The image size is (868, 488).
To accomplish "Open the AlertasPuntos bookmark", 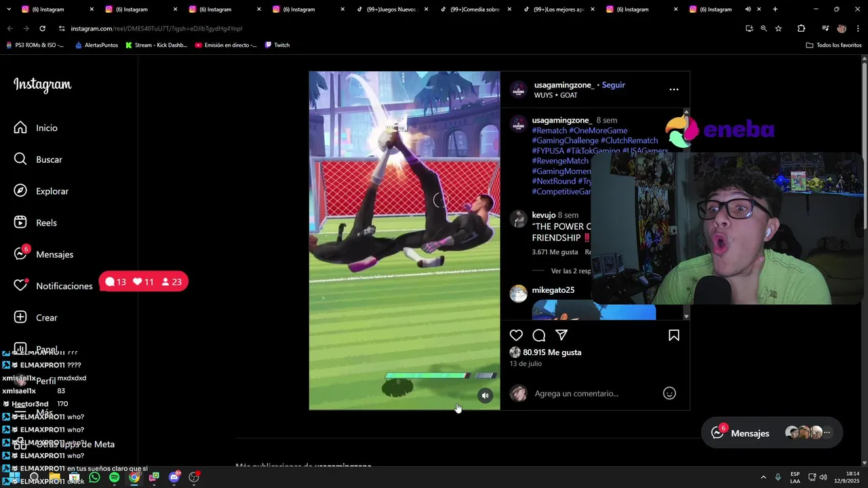I will pos(96,45).
